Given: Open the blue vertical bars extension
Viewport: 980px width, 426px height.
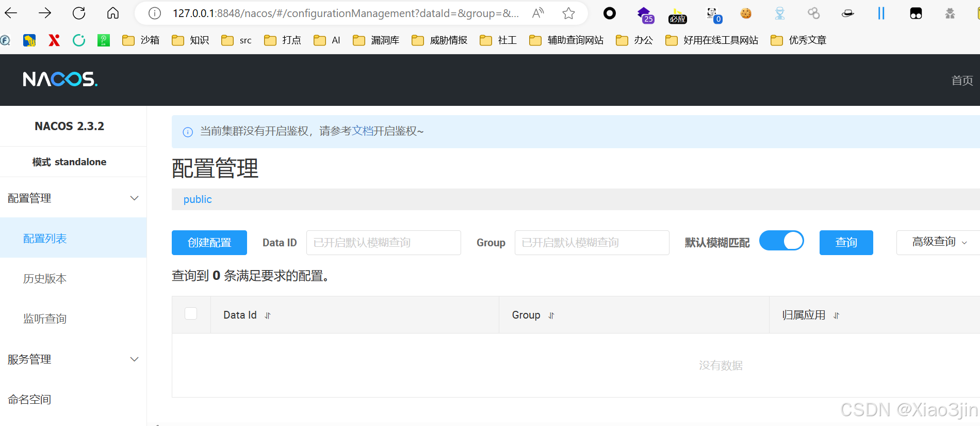Looking at the screenshot, I should point(881,13).
